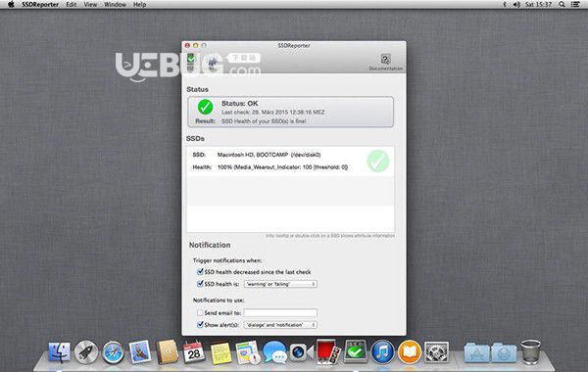This screenshot has height=372, width=588.
Task: Click Spotlight search magnifier in menu bar
Action: pos(562,5)
